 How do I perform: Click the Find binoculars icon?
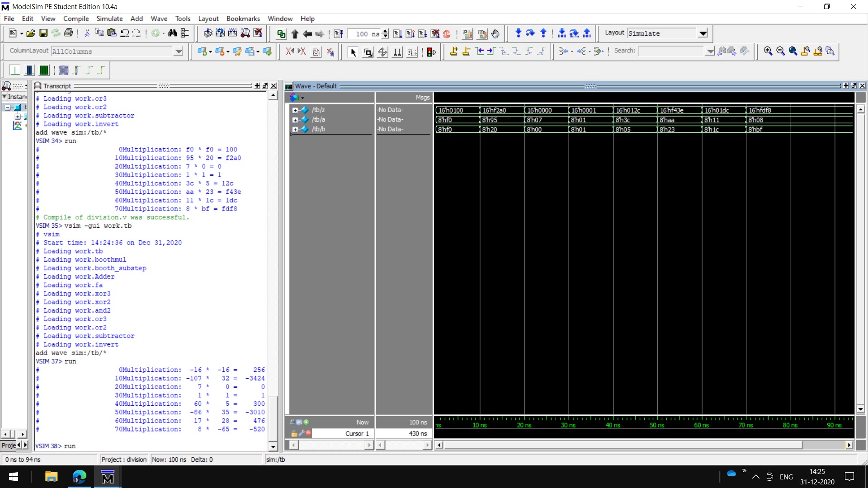(x=172, y=33)
